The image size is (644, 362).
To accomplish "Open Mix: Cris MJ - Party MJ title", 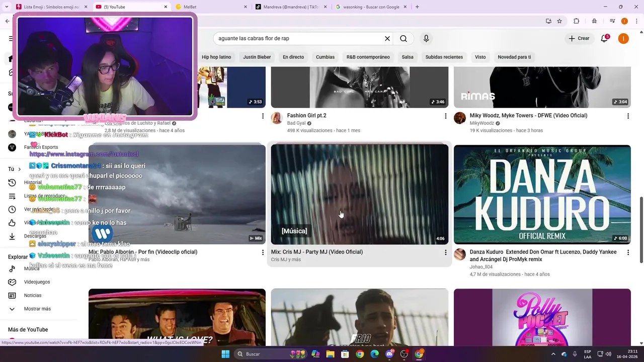I will click(x=317, y=252).
